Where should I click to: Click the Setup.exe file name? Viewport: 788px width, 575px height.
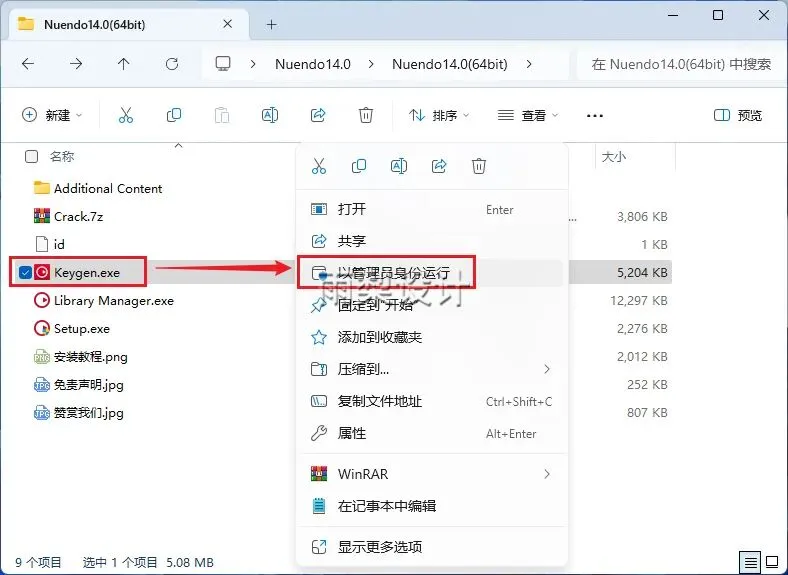pos(81,329)
